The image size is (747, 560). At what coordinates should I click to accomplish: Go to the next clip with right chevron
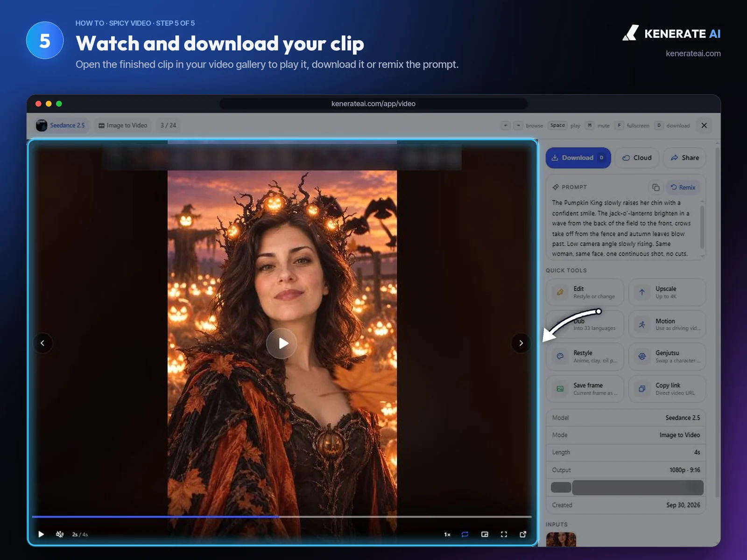pos(521,343)
